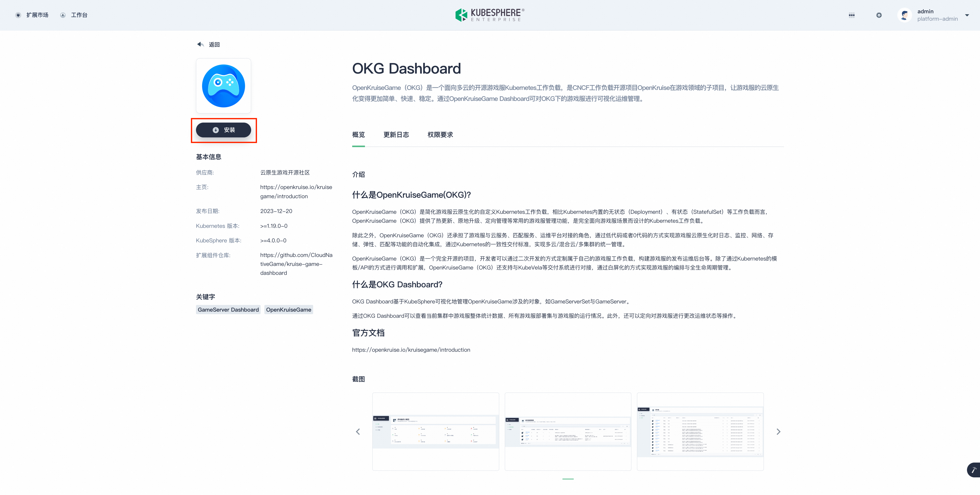Click the OpenKruiseGame keyword tag

pyautogui.click(x=288, y=310)
